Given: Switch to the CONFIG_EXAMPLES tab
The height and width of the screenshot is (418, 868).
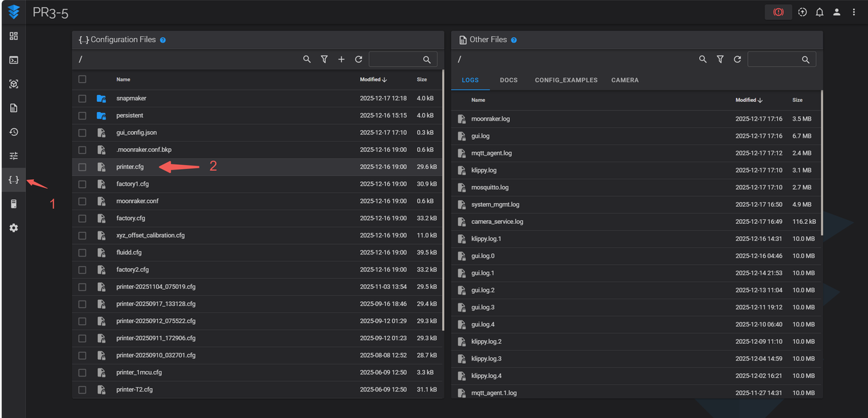Looking at the screenshot, I should [x=566, y=80].
